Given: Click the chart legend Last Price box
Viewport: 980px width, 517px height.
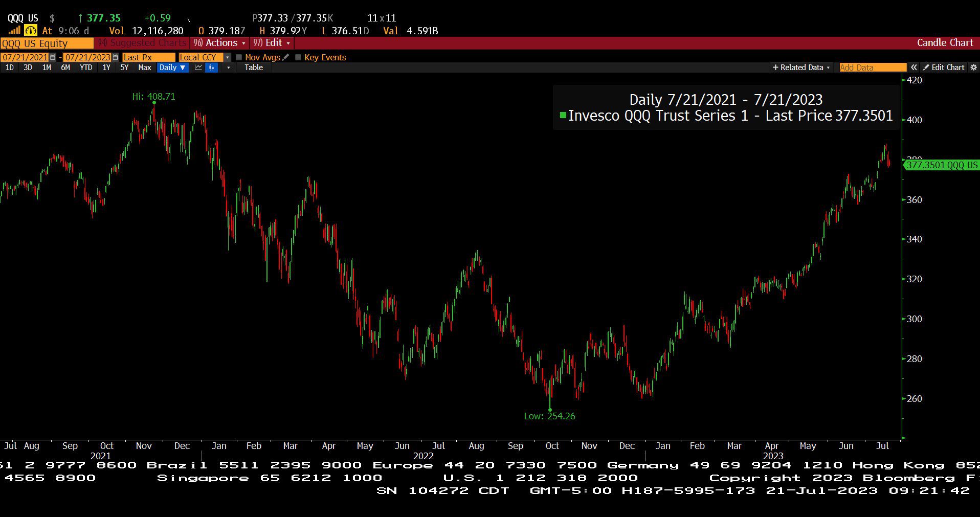Looking at the screenshot, I should point(726,107).
